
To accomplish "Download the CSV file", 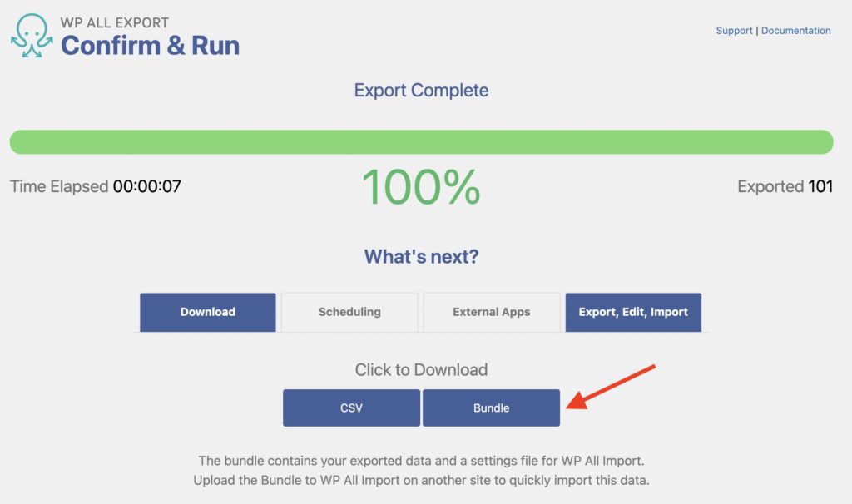I will [351, 408].
